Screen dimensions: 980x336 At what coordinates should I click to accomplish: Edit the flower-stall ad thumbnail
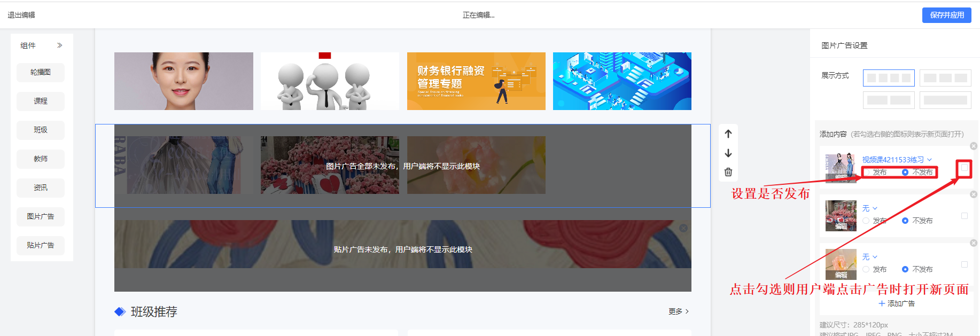click(x=841, y=226)
